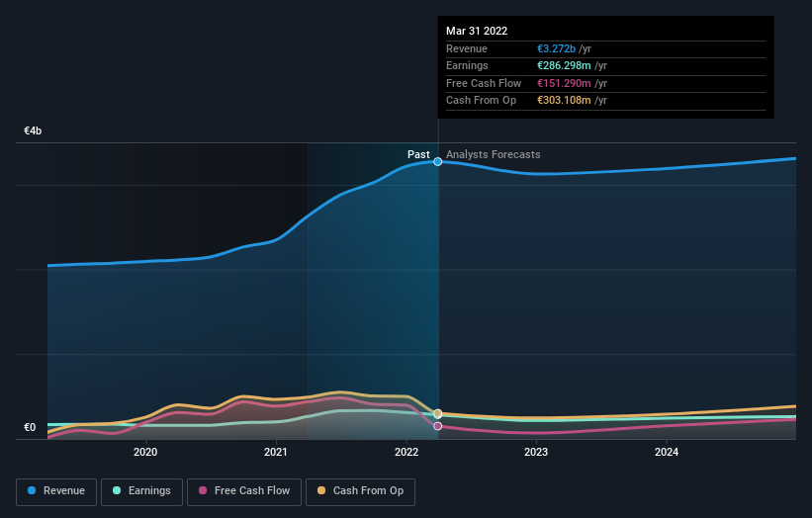The width and height of the screenshot is (812, 518).
Task: Select the 2024 x-axis label
Action: pos(667,452)
